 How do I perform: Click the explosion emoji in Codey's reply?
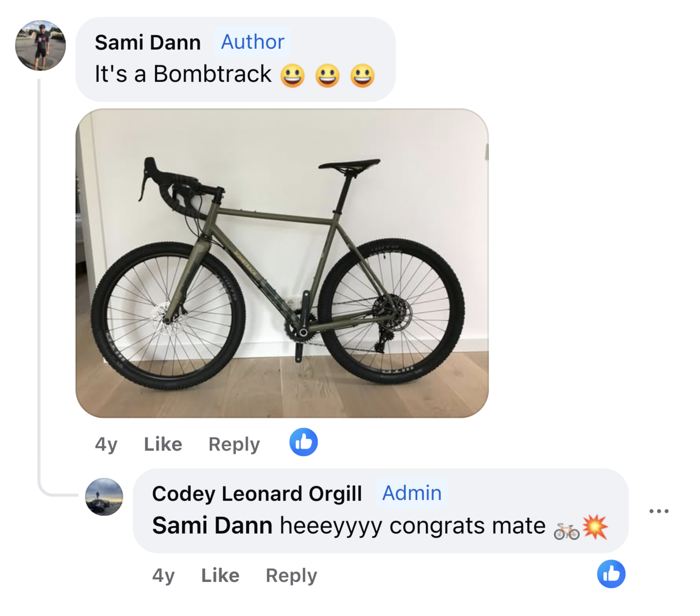click(x=595, y=527)
